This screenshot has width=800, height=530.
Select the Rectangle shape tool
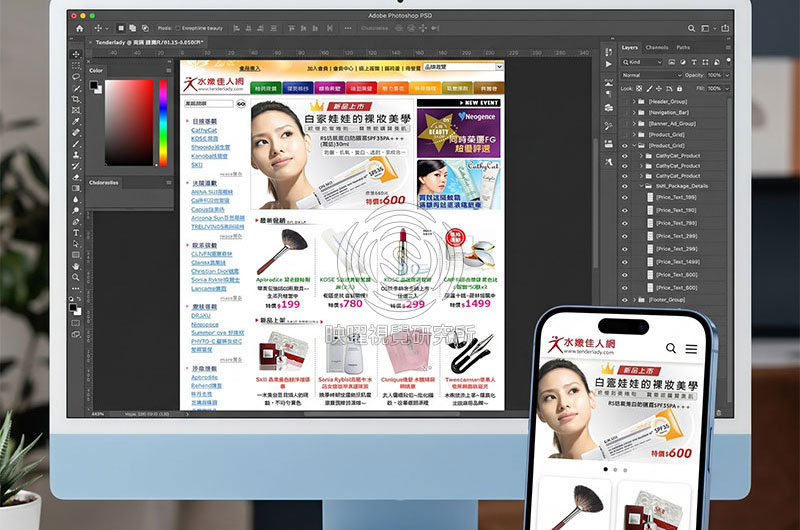pyautogui.click(x=76, y=255)
